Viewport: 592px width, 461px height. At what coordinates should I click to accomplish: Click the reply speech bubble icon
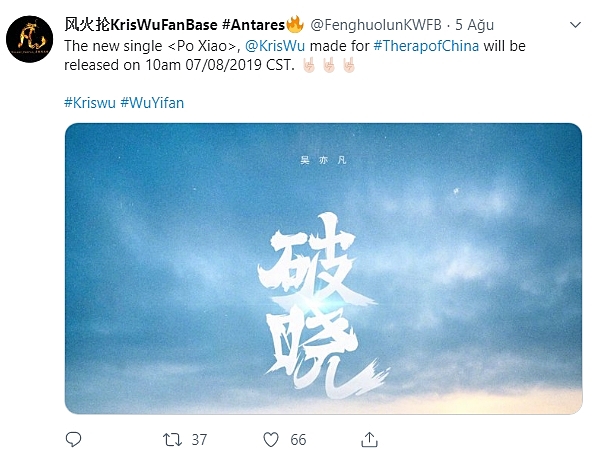(73, 439)
